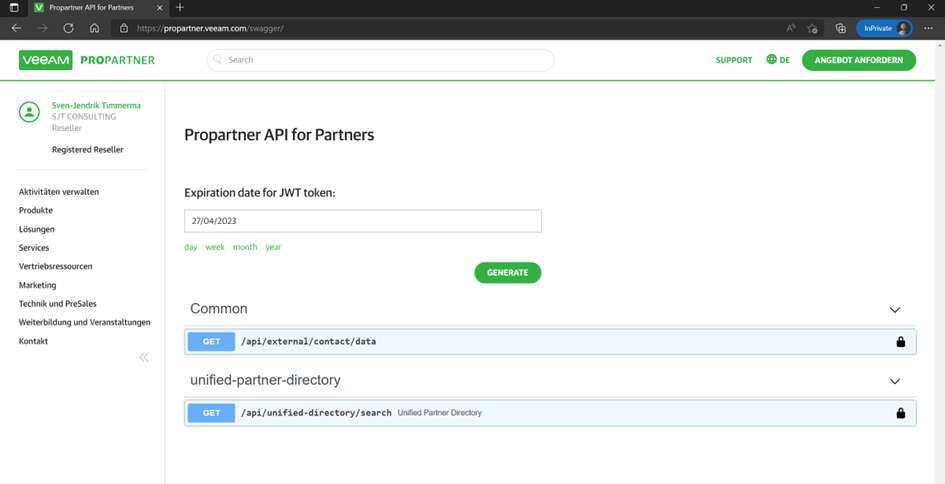Click GET badge of contact data endpoint
This screenshot has width=945, height=484.
[x=211, y=341]
